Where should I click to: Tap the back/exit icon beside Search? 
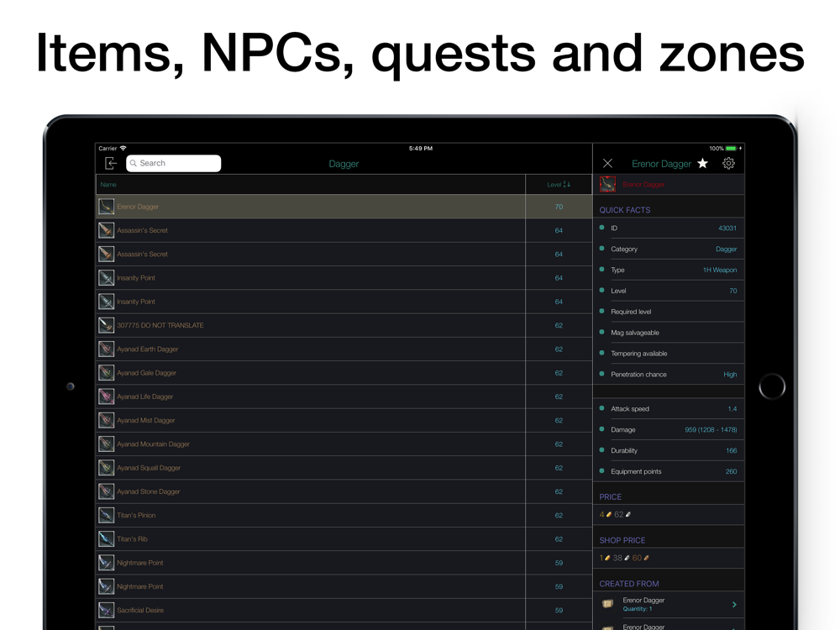pos(110,164)
